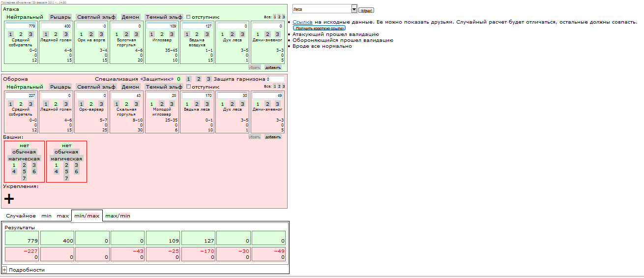The image size is (644, 278).
Task: Select Рыцарь race in Атака section
Action: tap(60, 17)
